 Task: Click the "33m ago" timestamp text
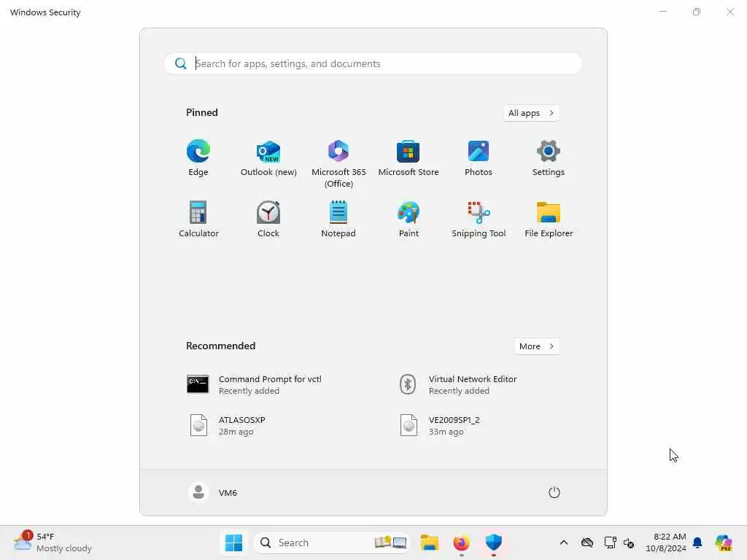point(446,432)
